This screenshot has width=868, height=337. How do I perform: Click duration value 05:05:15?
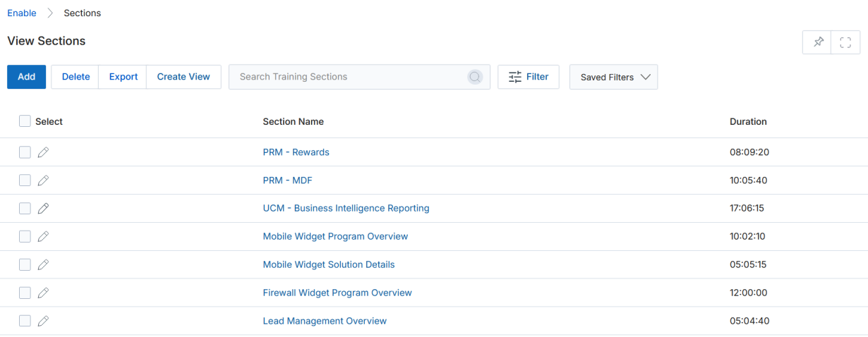tap(748, 265)
